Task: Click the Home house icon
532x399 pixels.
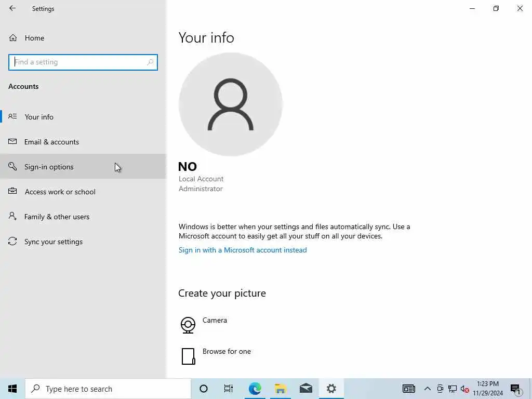Action: (13, 38)
